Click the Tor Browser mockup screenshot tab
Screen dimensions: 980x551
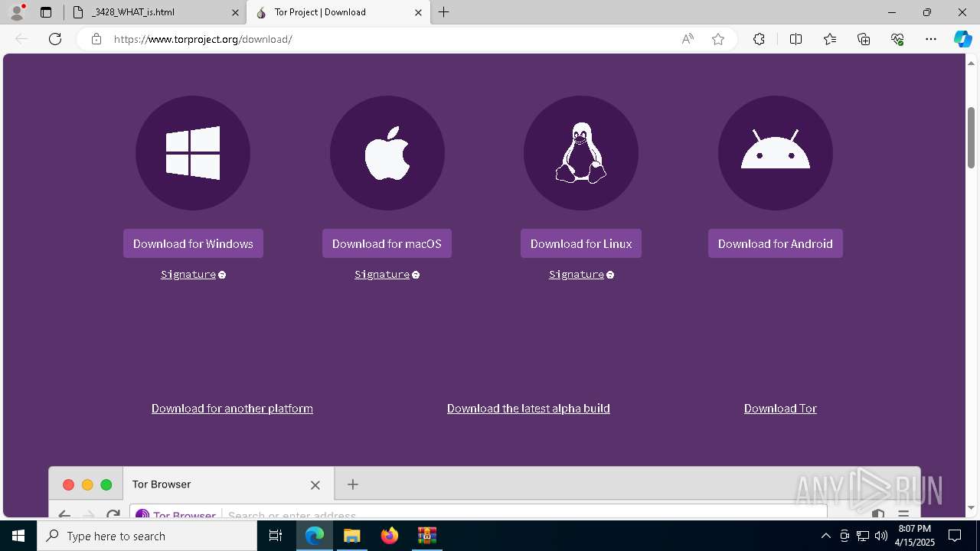click(228, 484)
